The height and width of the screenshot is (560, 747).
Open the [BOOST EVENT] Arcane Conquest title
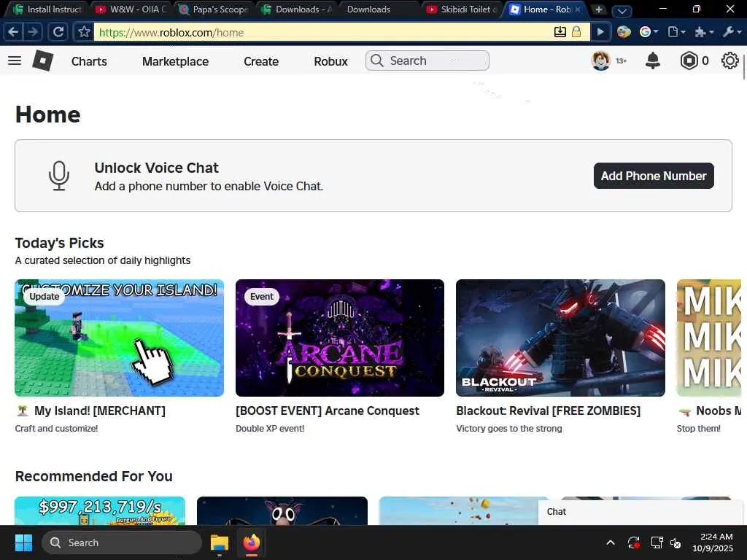[328, 411]
